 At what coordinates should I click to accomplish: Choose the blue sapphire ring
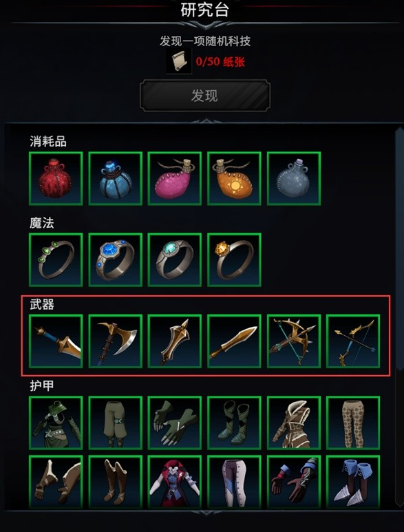coord(116,260)
